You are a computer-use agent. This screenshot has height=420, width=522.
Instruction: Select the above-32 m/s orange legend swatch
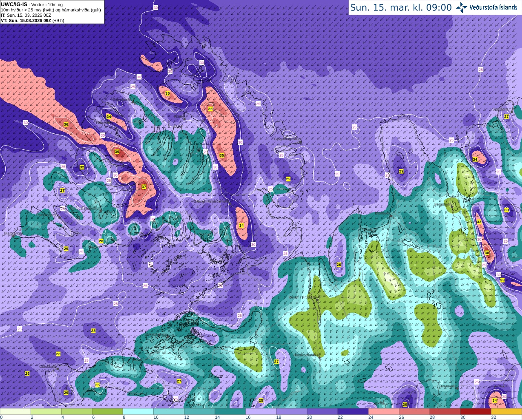[507, 411]
